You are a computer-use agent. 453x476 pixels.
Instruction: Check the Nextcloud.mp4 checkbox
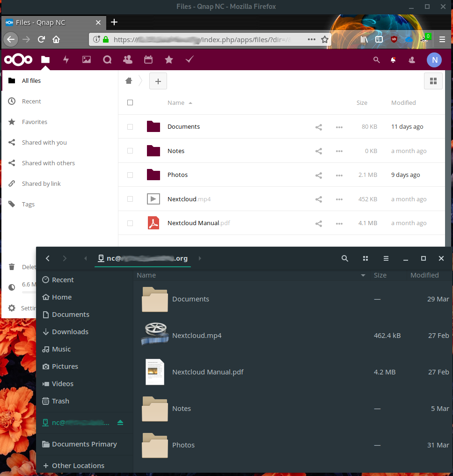(130, 199)
